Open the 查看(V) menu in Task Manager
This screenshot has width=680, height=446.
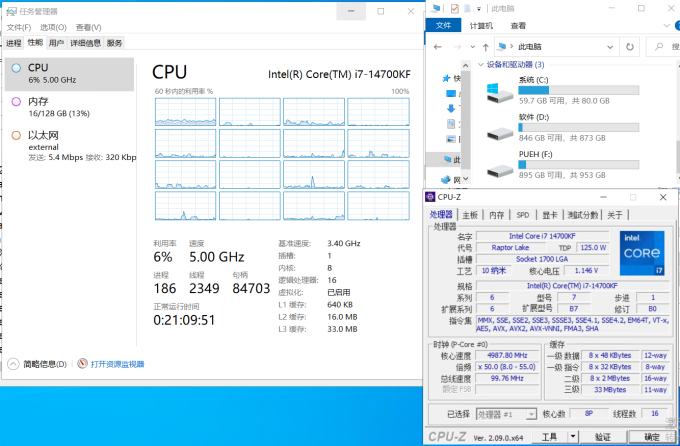pyautogui.click(x=88, y=27)
